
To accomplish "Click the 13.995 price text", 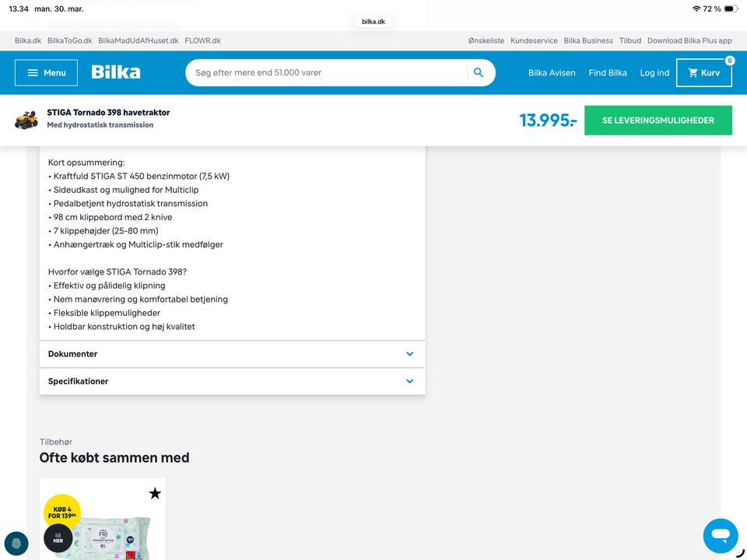I will [x=547, y=120].
